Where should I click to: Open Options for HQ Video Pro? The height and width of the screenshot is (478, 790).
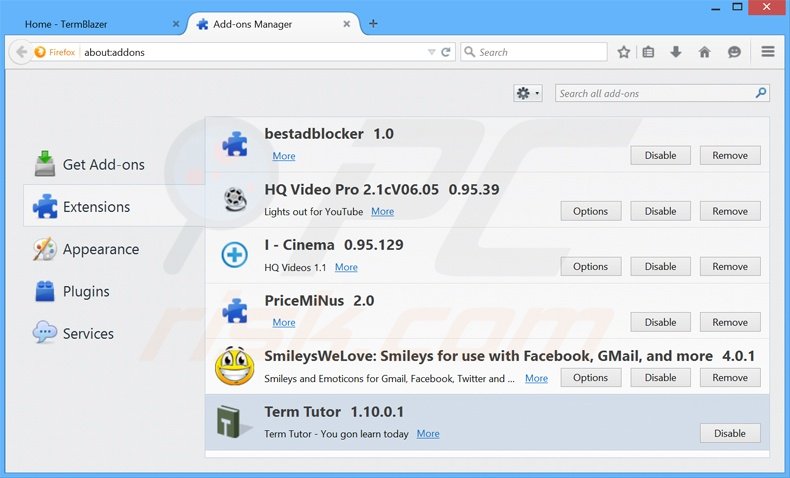(590, 211)
